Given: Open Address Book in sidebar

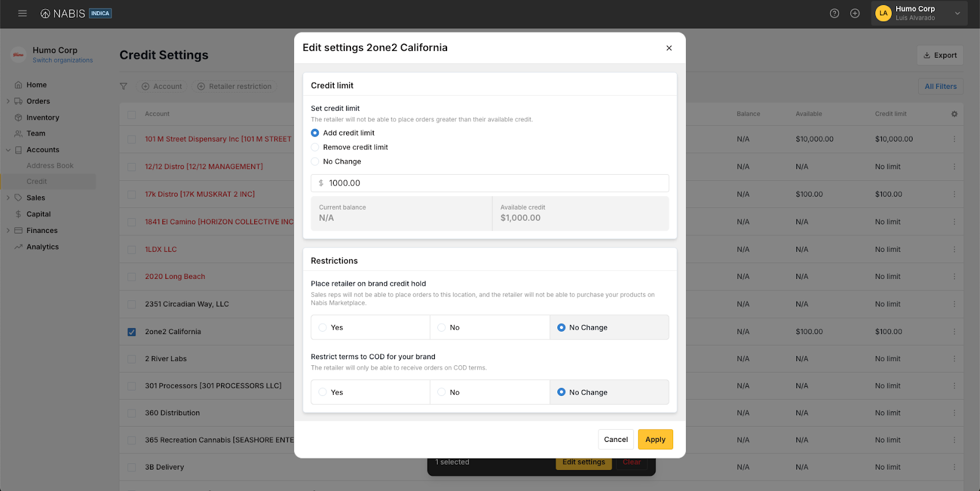Looking at the screenshot, I should pos(50,166).
